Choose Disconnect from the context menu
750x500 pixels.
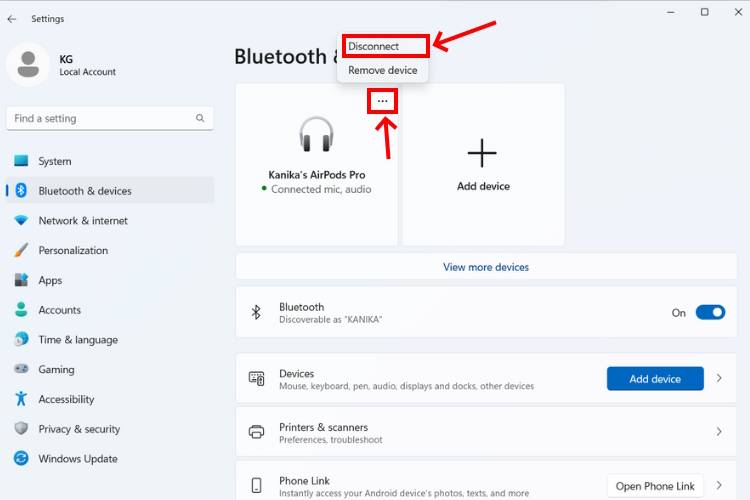tap(385, 46)
